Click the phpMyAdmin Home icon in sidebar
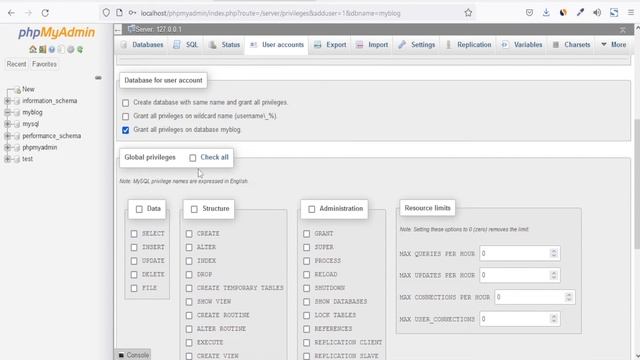This screenshot has width=640, height=360. (33, 49)
